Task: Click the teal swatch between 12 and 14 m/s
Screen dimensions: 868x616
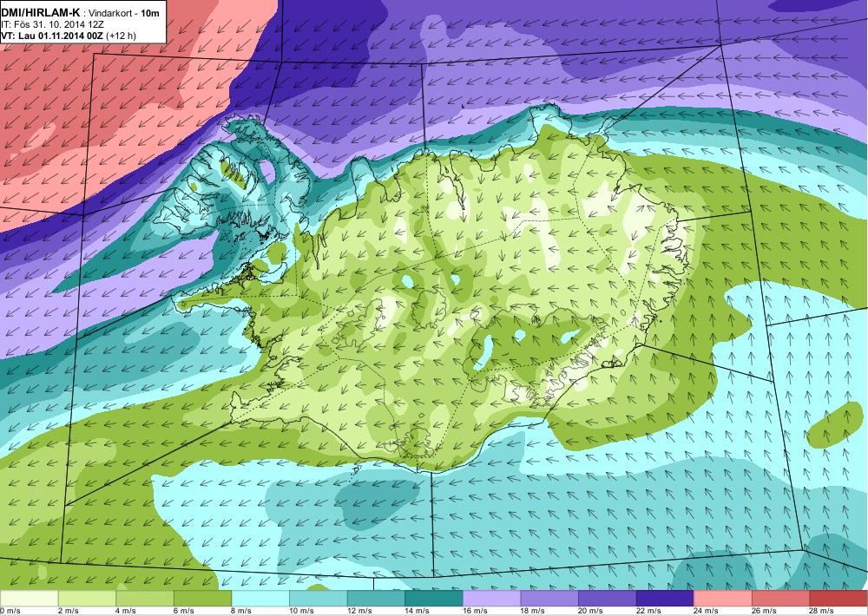Action: tap(376, 599)
